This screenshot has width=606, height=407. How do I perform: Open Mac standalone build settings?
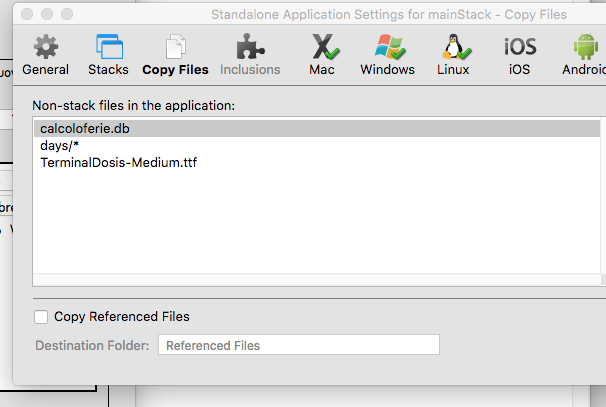321,55
